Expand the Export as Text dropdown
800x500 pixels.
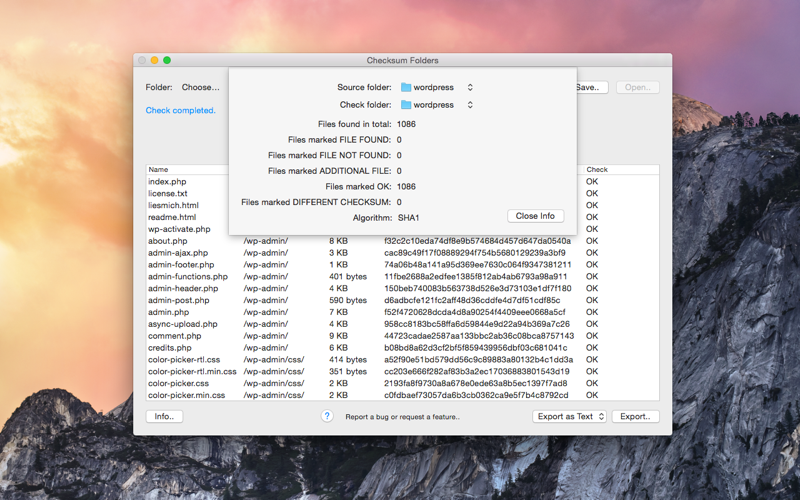click(569, 416)
